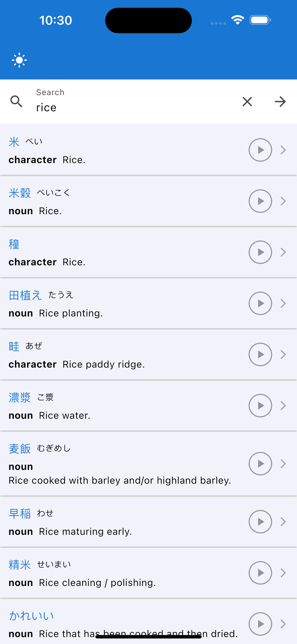Play audio of 精米 せいまい
This screenshot has height=644, width=297.
click(260, 573)
